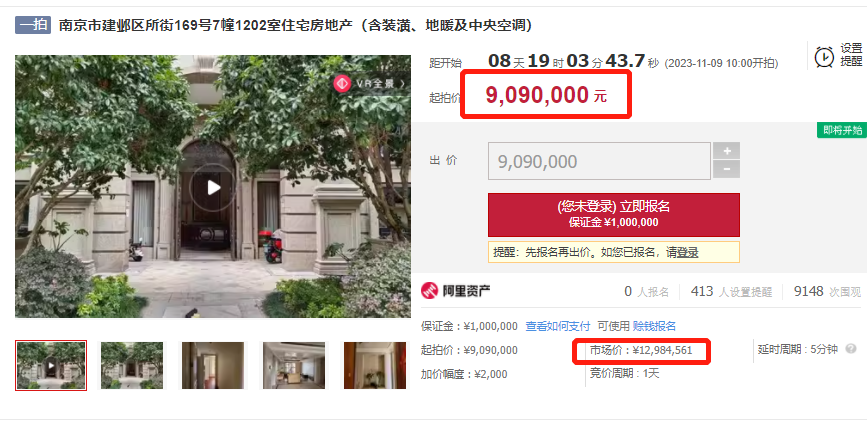Click the 赊钱报名 link
This screenshot has height=429, width=867.
[x=654, y=326]
